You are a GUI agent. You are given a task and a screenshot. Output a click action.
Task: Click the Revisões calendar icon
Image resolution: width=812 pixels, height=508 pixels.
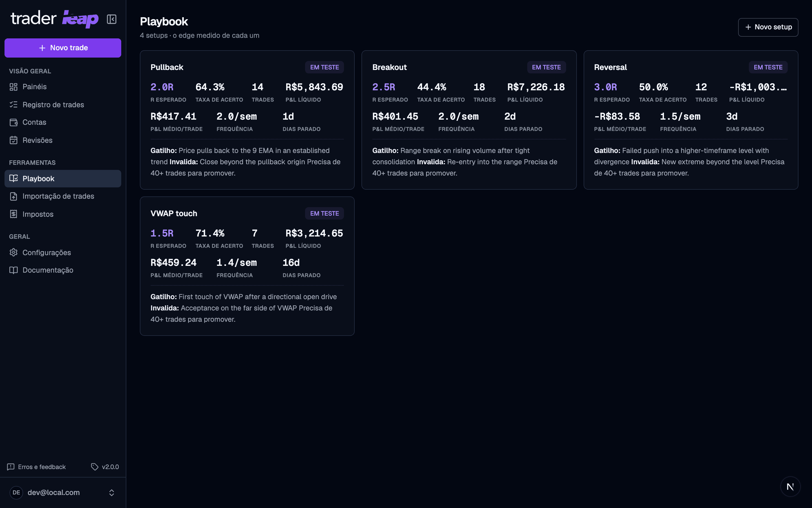point(14,140)
